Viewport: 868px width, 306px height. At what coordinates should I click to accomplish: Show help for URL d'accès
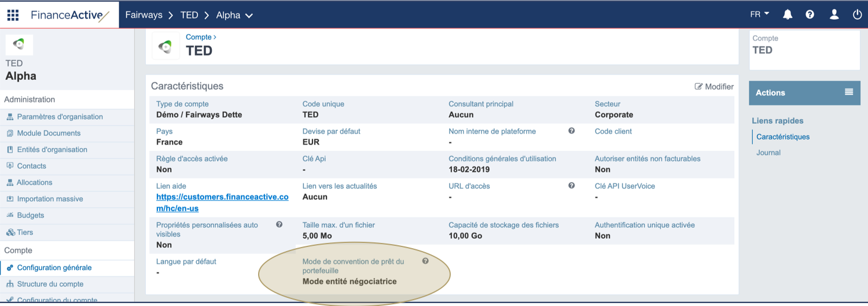[x=572, y=186]
